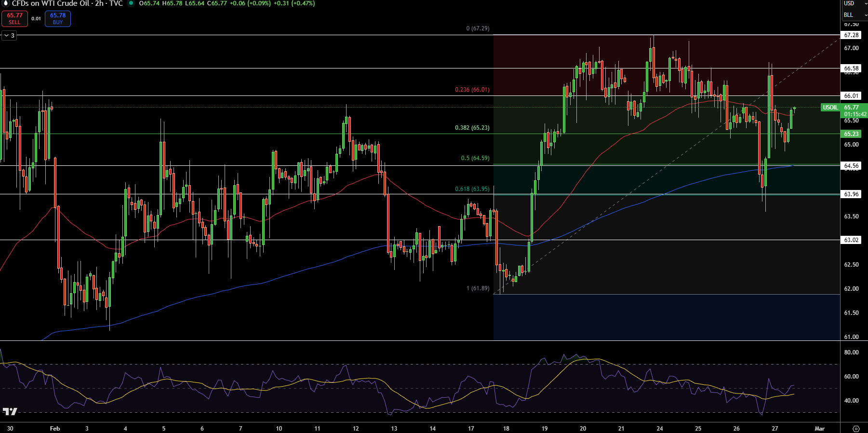Open the USD currency dropdown
The height and width of the screenshot is (433, 868).
click(x=855, y=3)
